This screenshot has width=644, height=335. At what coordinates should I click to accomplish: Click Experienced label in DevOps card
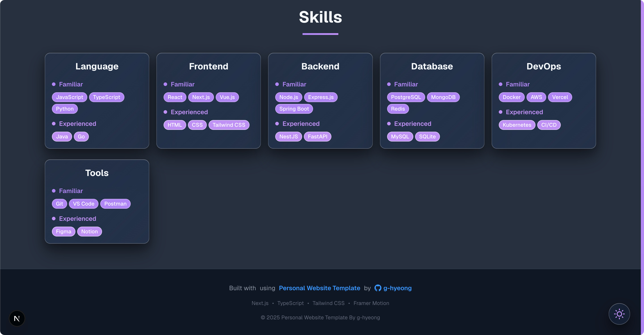pyautogui.click(x=525, y=112)
